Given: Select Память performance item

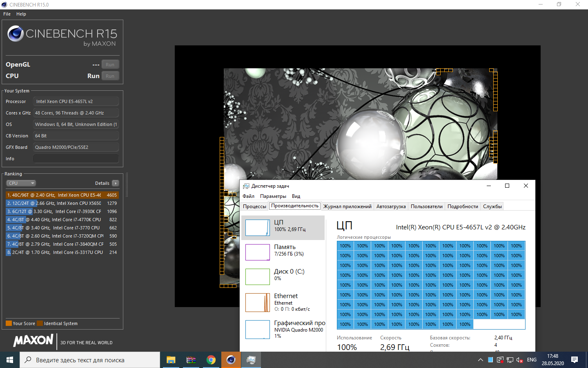Looking at the screenshot, I should click(283, 252).
